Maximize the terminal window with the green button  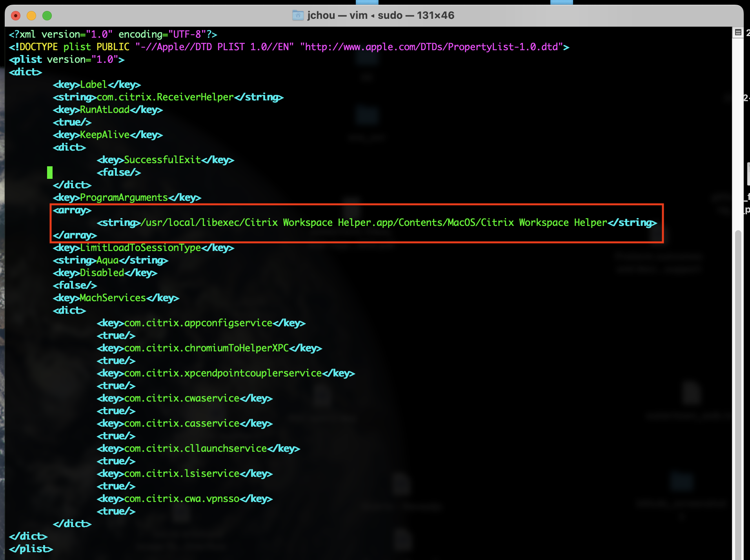click(x=47, y=16)
